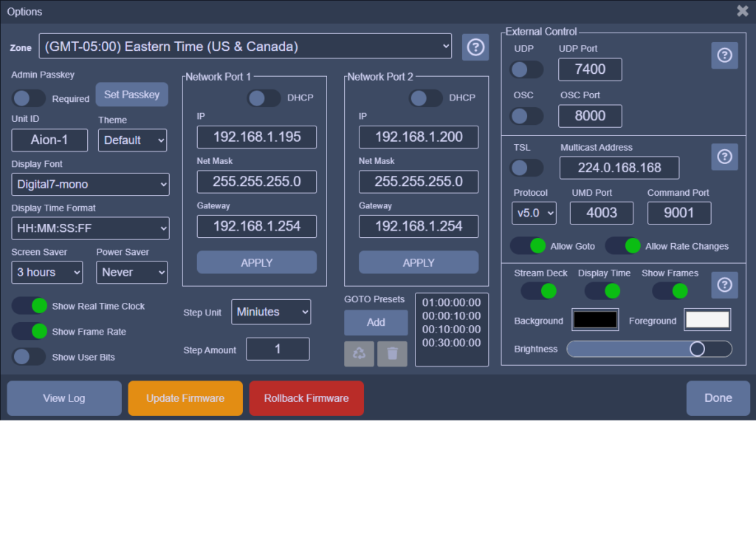
Task: Click the black Background color swatch
Action: click(596, 320)
